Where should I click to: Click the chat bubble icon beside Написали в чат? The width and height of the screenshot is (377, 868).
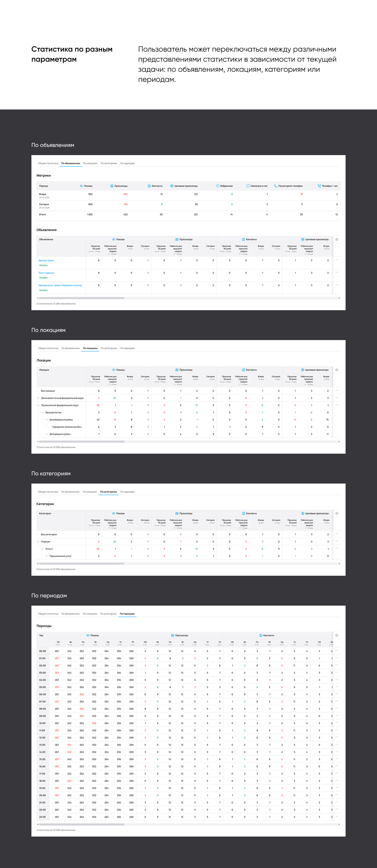[x=248, y=186]
